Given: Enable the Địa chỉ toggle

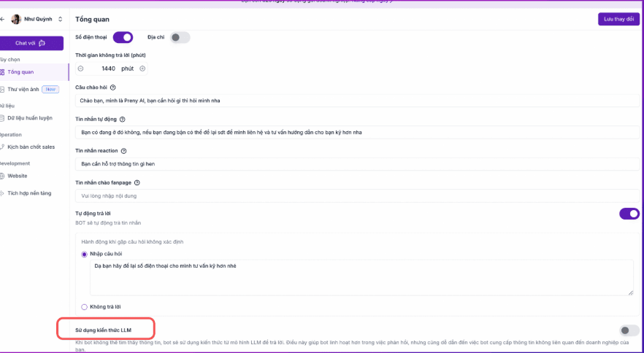Looking at the screenshot, I should 180,37.
